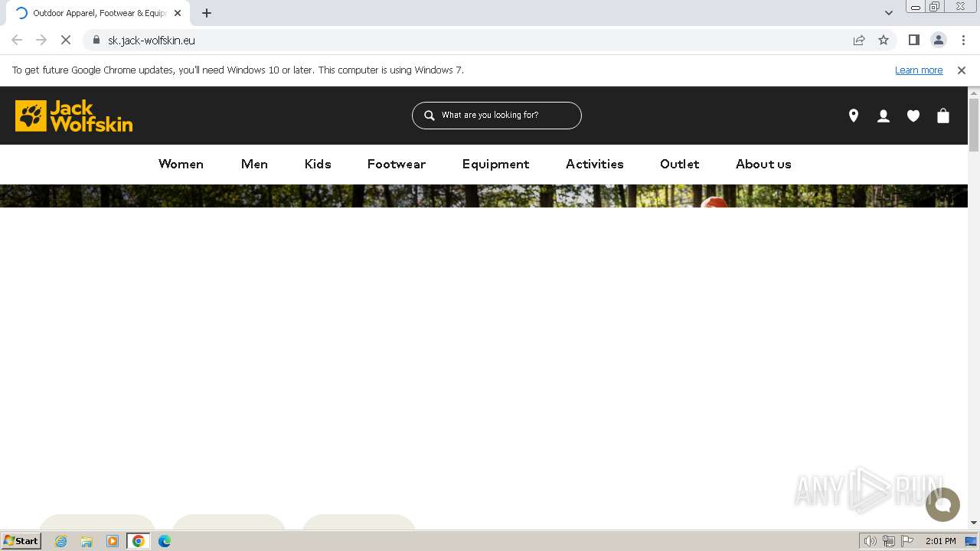Click the 2:01 PM clock
This screenshot has height=551, width=980.
(941, 541)
